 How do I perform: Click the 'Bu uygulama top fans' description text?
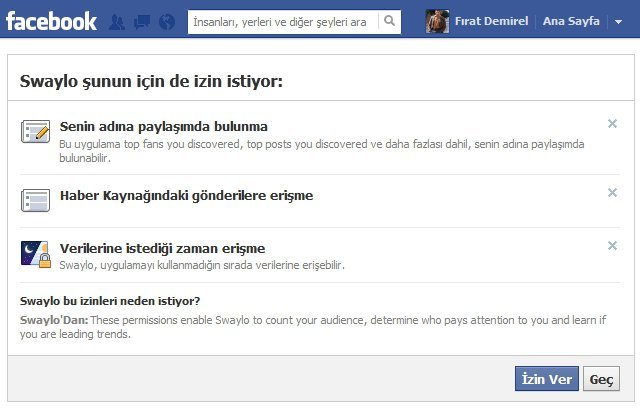[322, 151]
